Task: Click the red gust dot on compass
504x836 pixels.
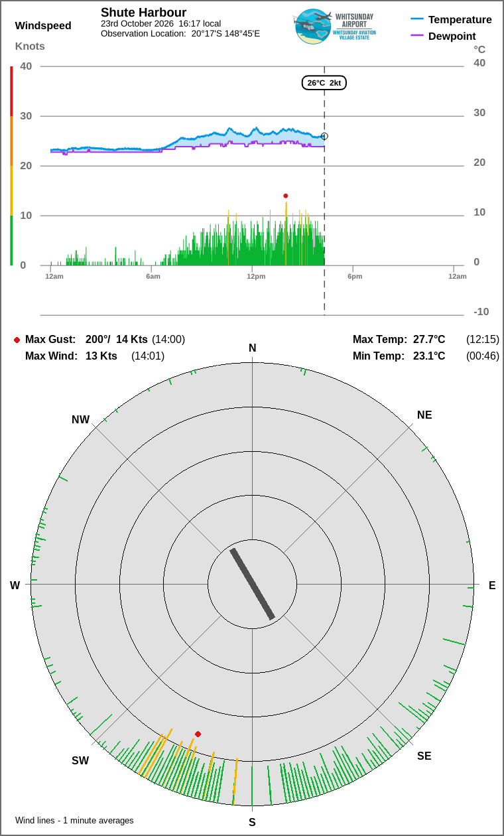Action: coord(198,734)
